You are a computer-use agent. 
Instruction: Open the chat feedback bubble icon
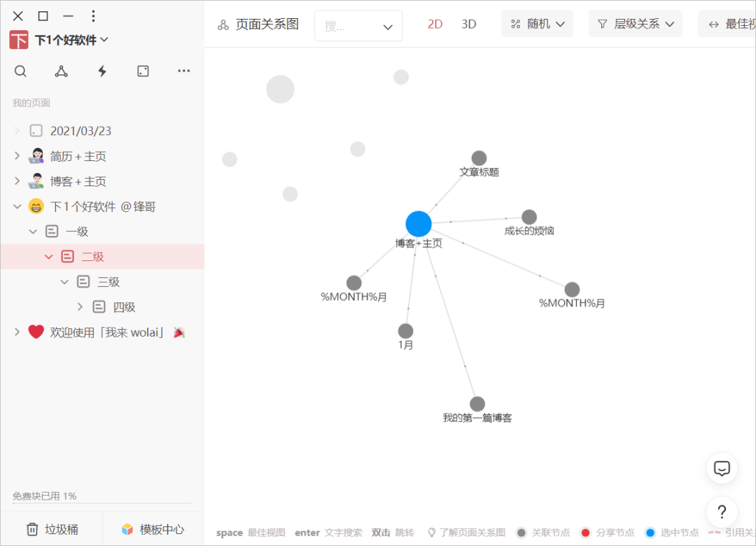[x=722, y=468]
